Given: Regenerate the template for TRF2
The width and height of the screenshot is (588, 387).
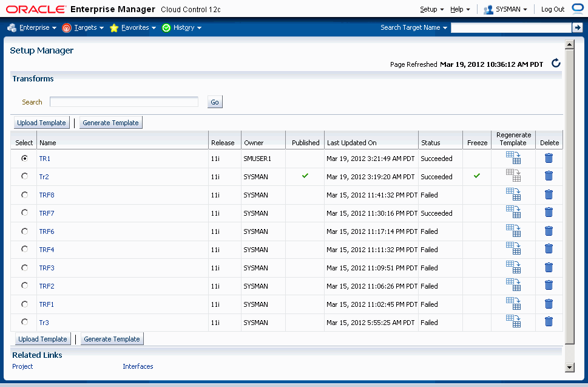Looking at the screenshot, I should [x=513, y=285].
